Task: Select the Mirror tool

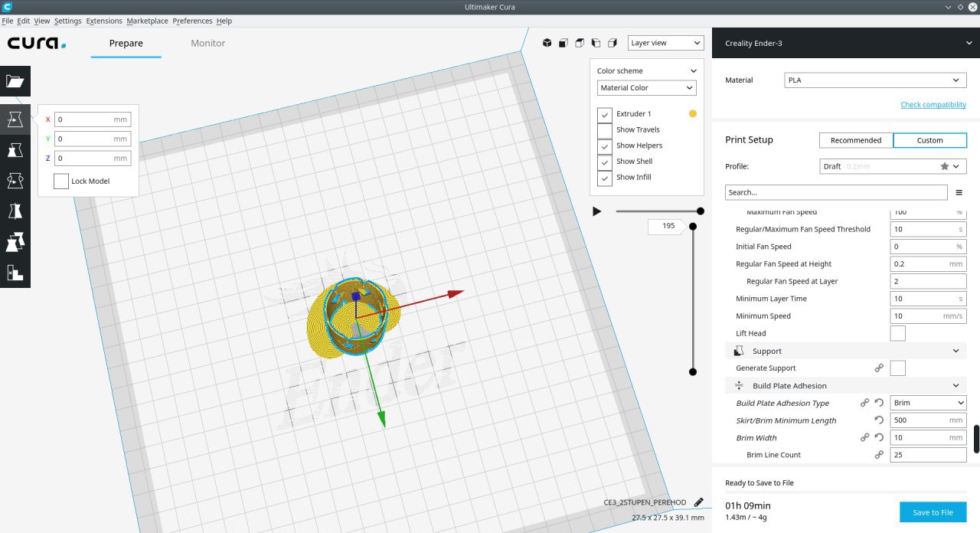Action: [x=15, y=211]
